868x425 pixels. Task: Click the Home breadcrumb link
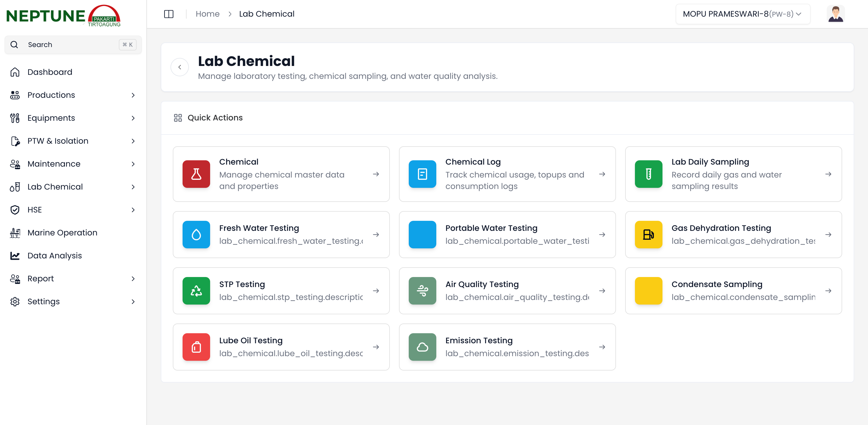point(207,14)
